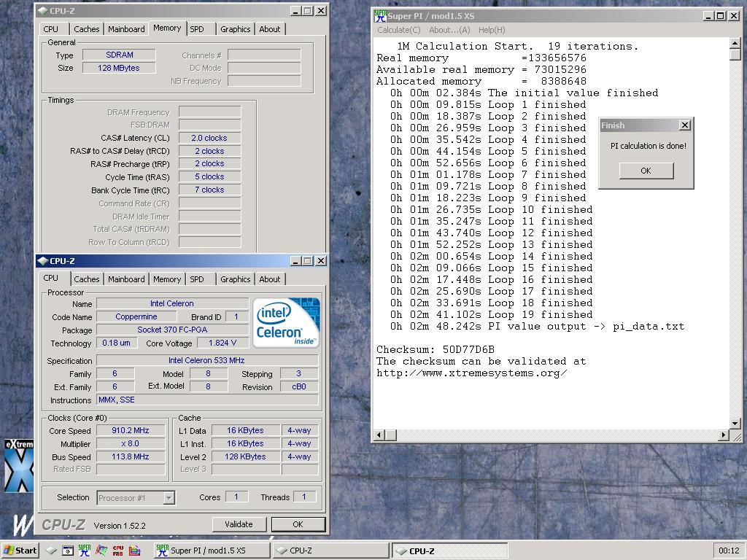Select About tab in upper CPU-Z window
The image size is (747, 560).
point(270,29)
